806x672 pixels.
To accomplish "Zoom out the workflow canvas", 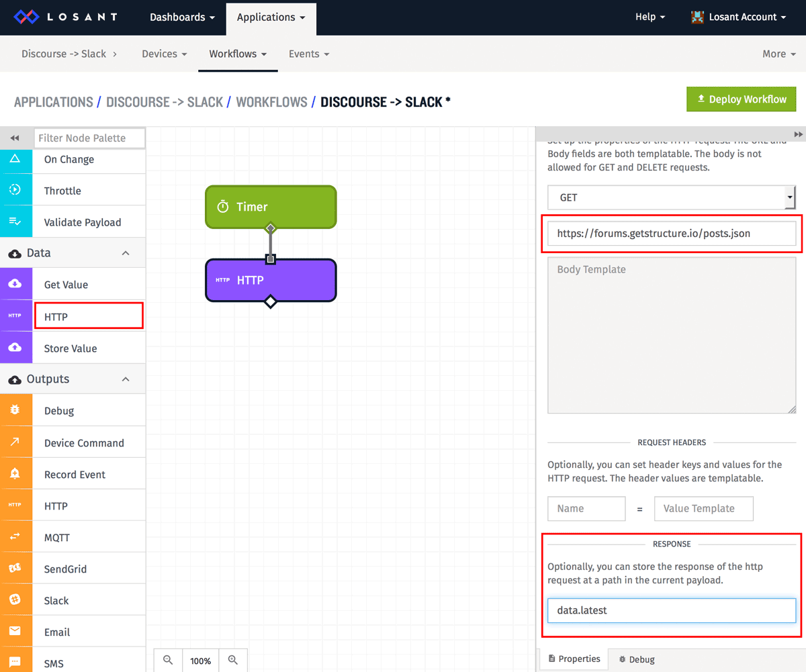I will pyautogui.click(x=168, y=660).
